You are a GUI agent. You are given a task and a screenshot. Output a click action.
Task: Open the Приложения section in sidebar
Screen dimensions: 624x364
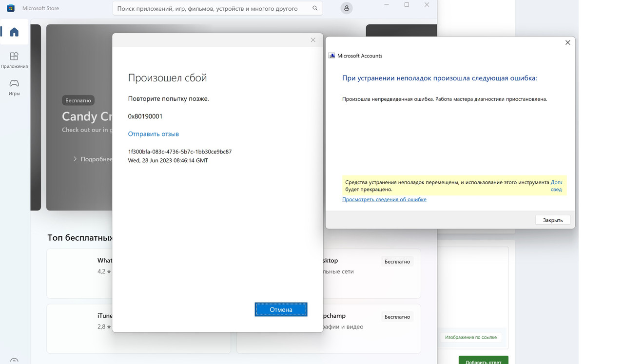pyautogui.click(x=14, y=60)
